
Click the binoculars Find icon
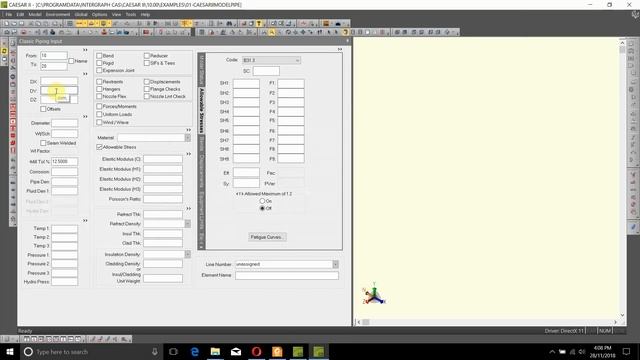pos(229,24)
